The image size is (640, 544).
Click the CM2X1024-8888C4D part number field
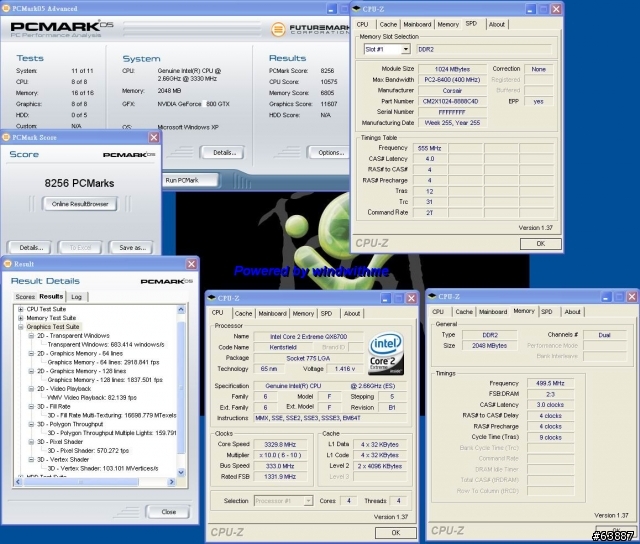coord(452,101)
